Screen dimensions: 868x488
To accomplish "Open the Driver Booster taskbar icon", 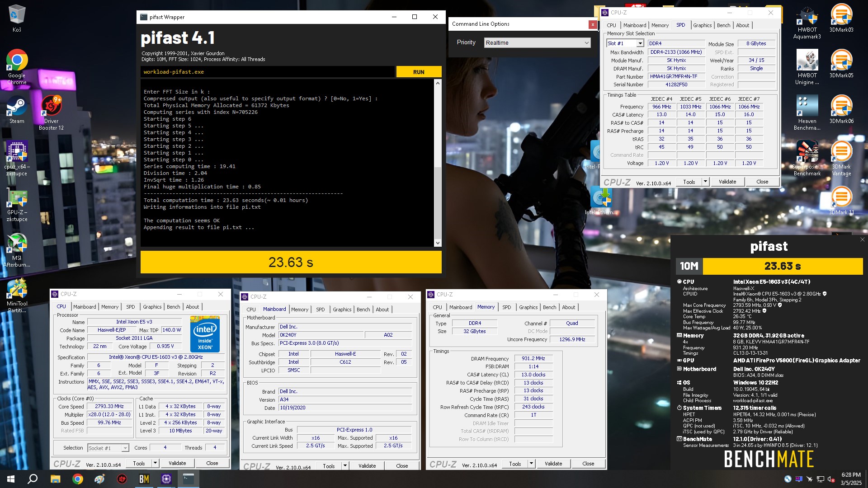I will 122,479.
